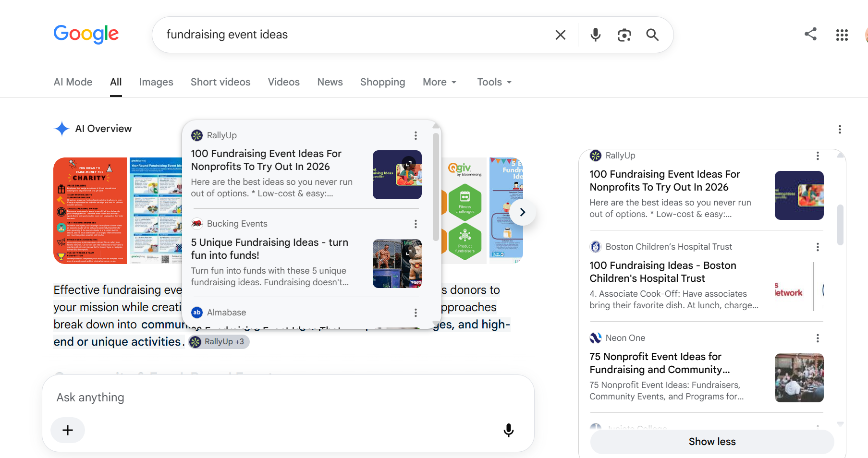Screen dimensions: 868x458
Task: Open sidebar 100 Fundraising Event Ideas RallyUp link
Action: pyautogui.click(x=665, y=181)
